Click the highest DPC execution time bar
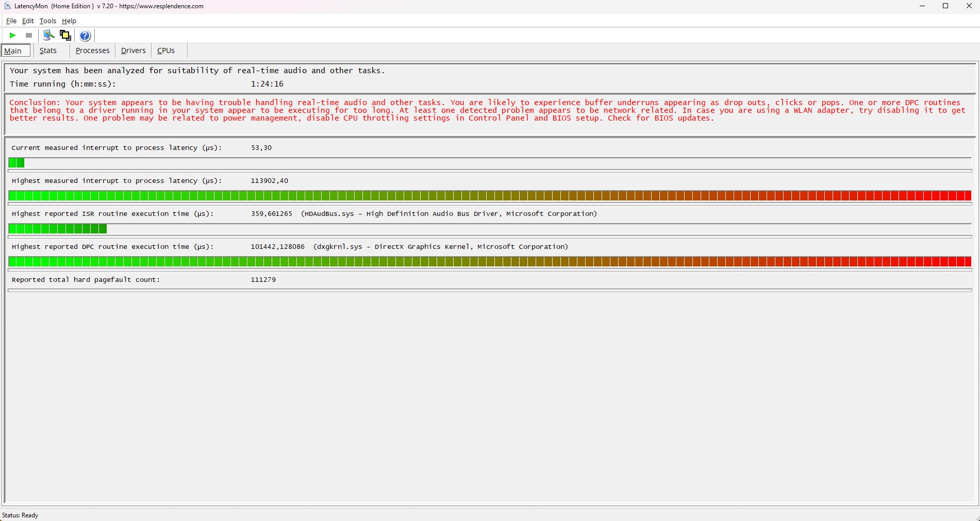This screenshot has width=980, height=521. point(490,262)
